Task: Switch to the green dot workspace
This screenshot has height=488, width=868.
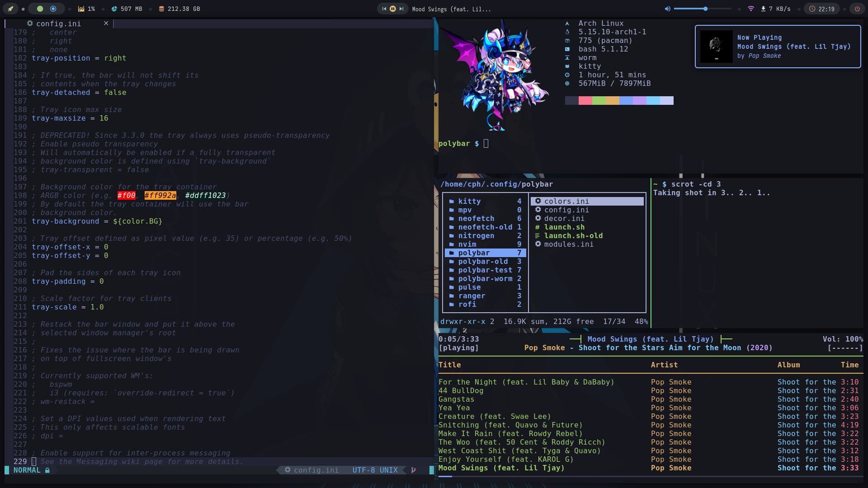Action: (x=40, y=9)
